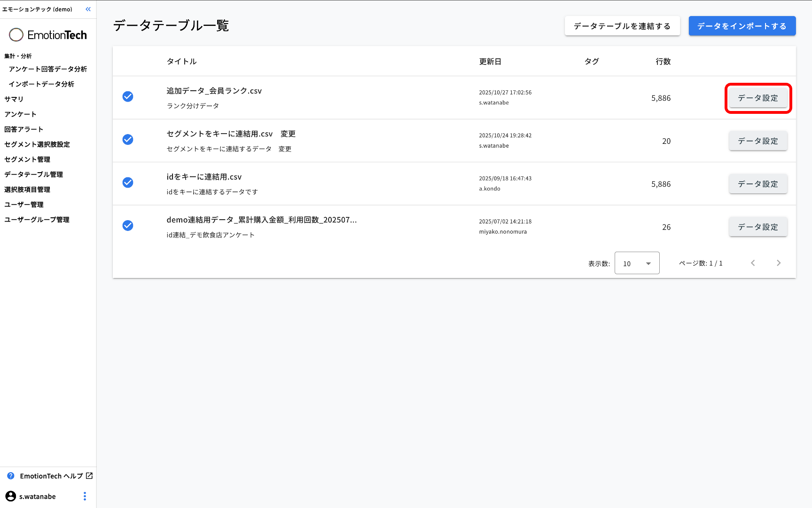The width and height of the screenshot is (812, 508).
Task: Select アンケート回答データ分析 in sidebar
Action: pyautogui.click(x=47, y=69)
